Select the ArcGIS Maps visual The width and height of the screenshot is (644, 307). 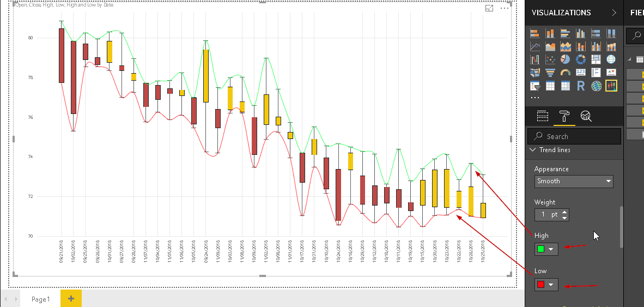click(596, 86)
